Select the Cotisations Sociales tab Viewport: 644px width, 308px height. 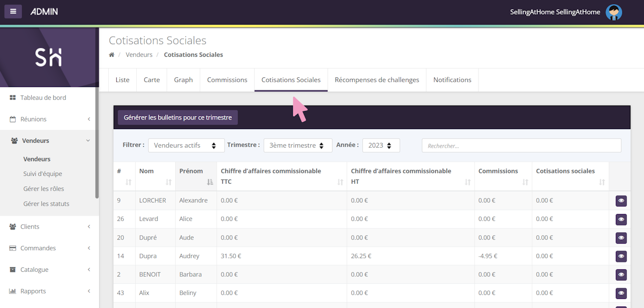[291, 80]
